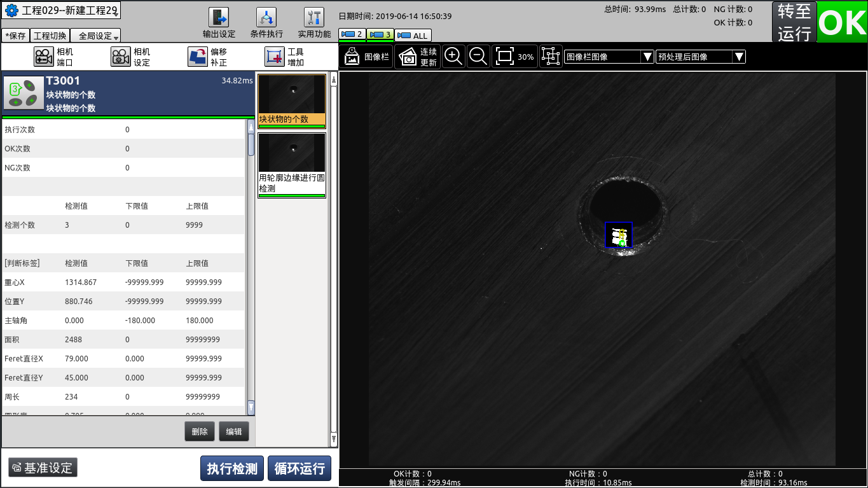This screenshot has width=868, height=488.
Task: Click the region selection frame icon
Action: pos(551,56)
